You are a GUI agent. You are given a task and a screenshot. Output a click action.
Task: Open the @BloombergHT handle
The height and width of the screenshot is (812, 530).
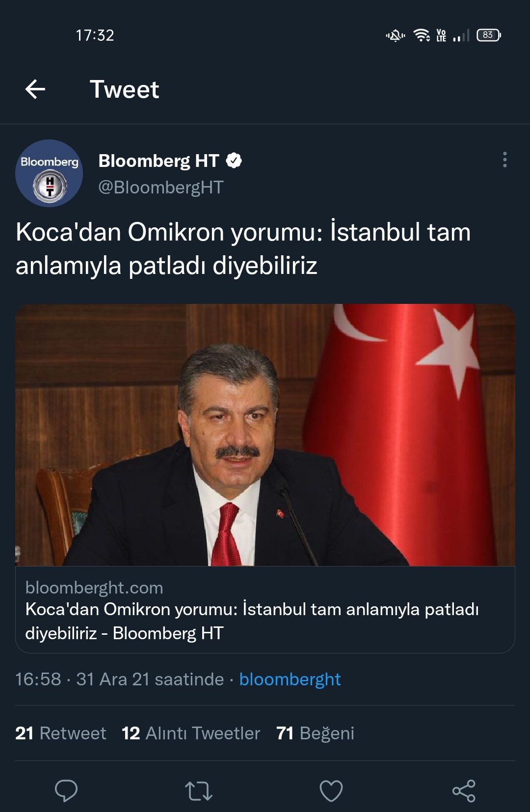(x=161, y=187)
